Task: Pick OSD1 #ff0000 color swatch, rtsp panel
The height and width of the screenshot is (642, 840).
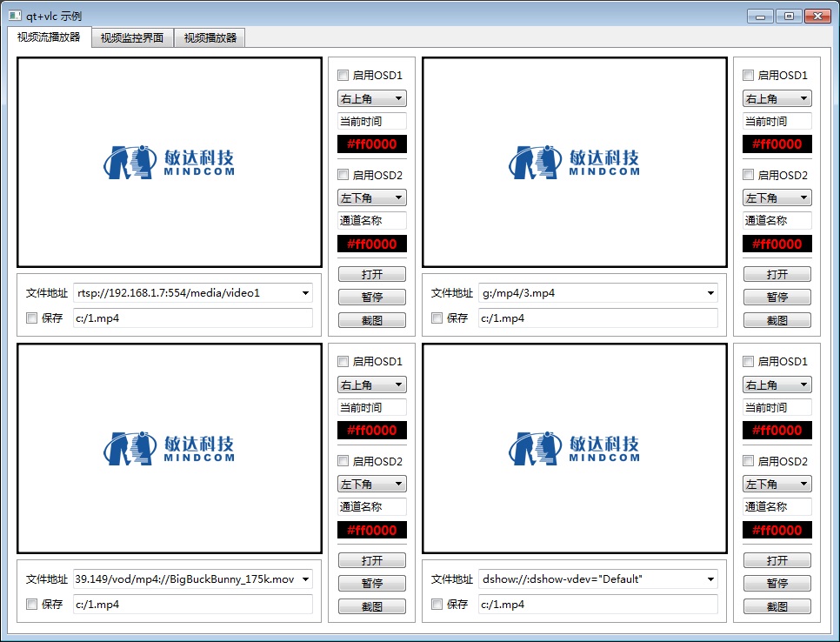Action: (372, 144)
